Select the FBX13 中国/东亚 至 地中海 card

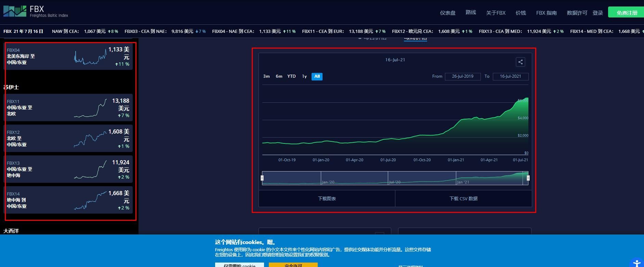coord(68,169)
